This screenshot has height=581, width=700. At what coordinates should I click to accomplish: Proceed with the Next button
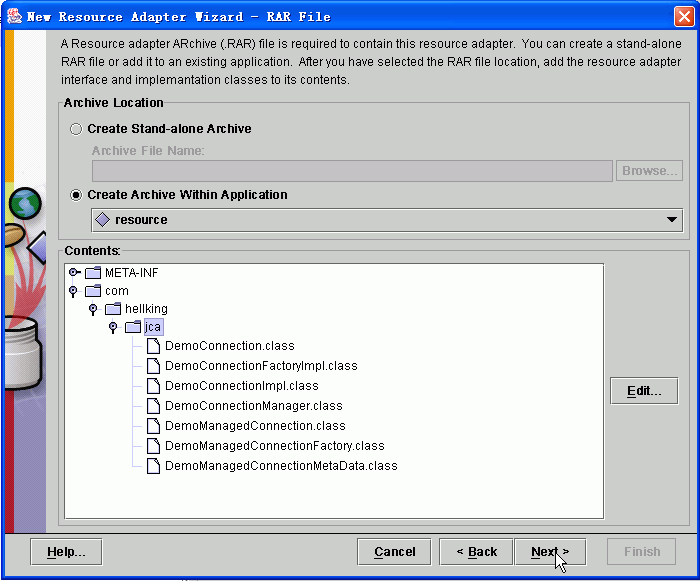550,552
